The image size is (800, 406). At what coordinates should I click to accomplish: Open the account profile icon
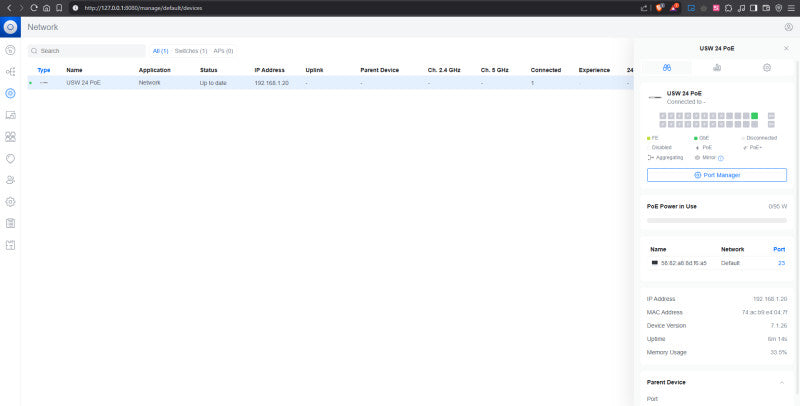[x=788, y=27]
